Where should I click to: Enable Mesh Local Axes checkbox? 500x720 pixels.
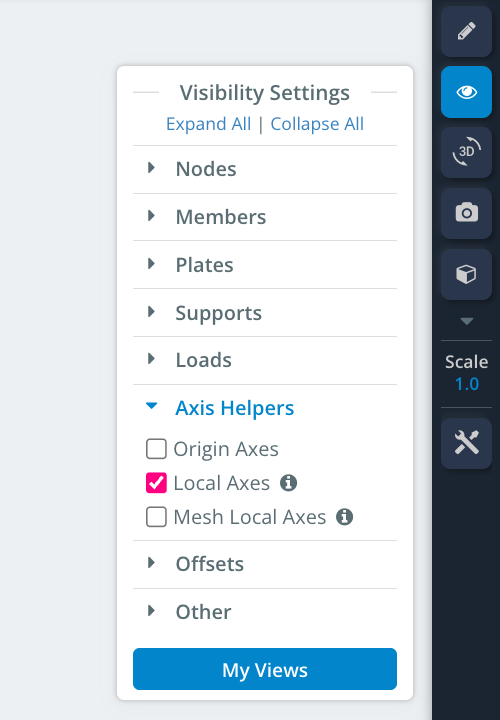pos(156,517)
